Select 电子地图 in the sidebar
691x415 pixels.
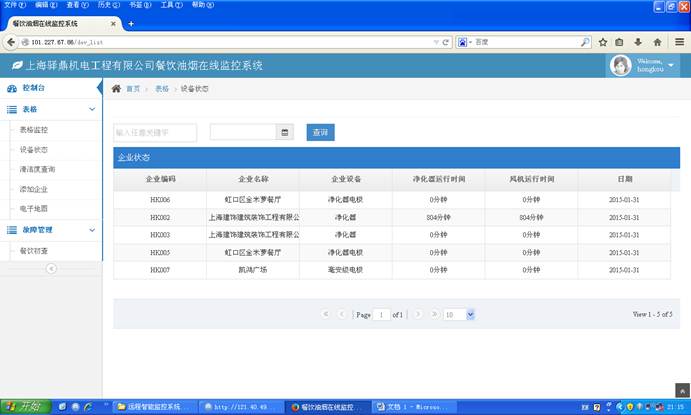click(34, 209)
